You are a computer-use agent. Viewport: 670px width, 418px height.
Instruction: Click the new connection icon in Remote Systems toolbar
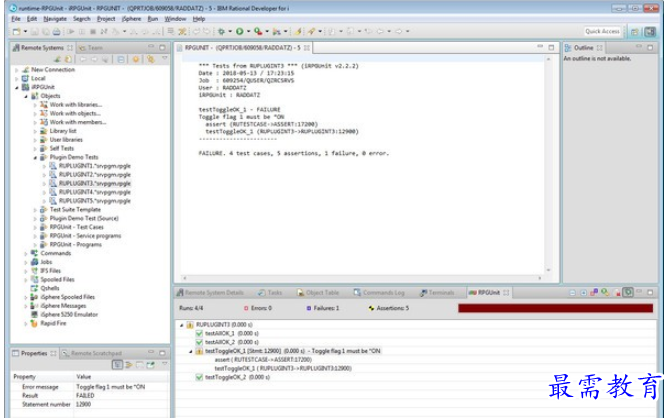[x=58, y=59]
